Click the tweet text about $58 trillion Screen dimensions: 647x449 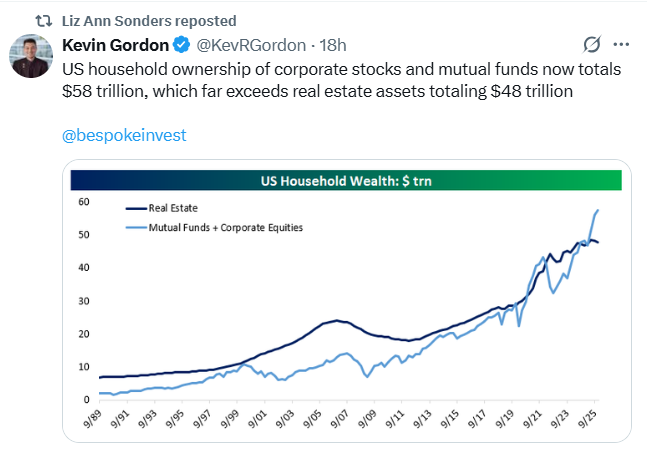click(341, 80)
